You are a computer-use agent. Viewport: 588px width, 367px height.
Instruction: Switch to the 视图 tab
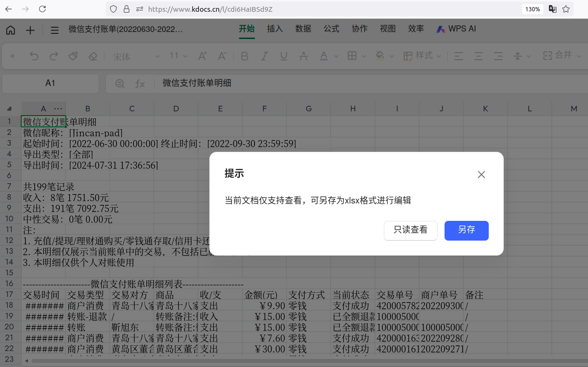tap(388, 29)
